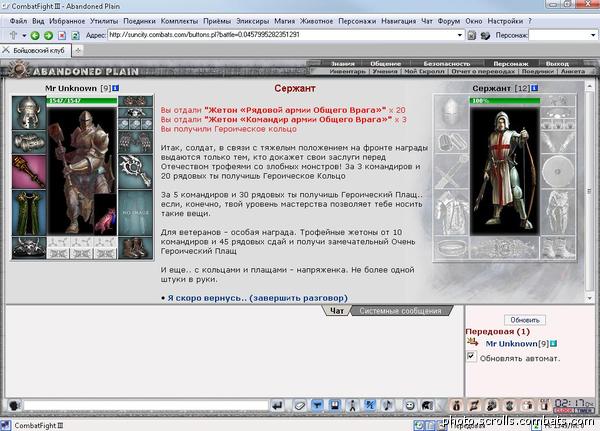Click the Я скоро вернусь (завершить разговор) link
Image resolution: width=600 pixels, height=431 pixels.
tap(257, 298)
